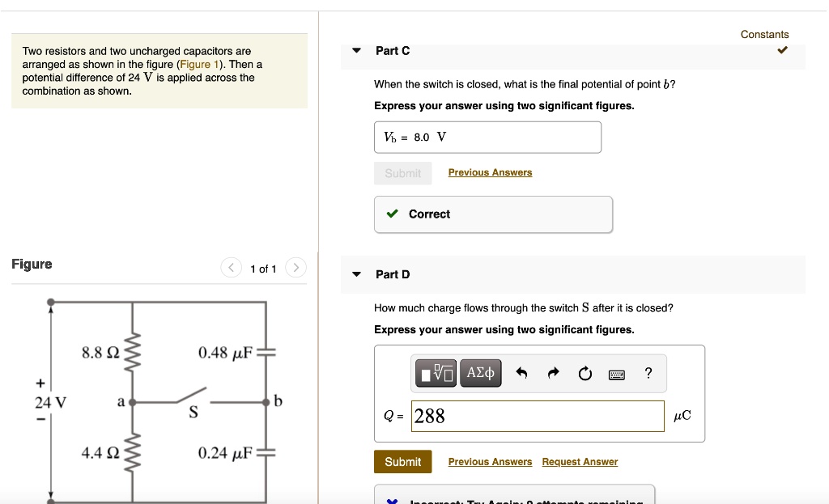This screenshot has height=504, width=829.
Task: Click the Request Answer link
Action: point(580,462)
